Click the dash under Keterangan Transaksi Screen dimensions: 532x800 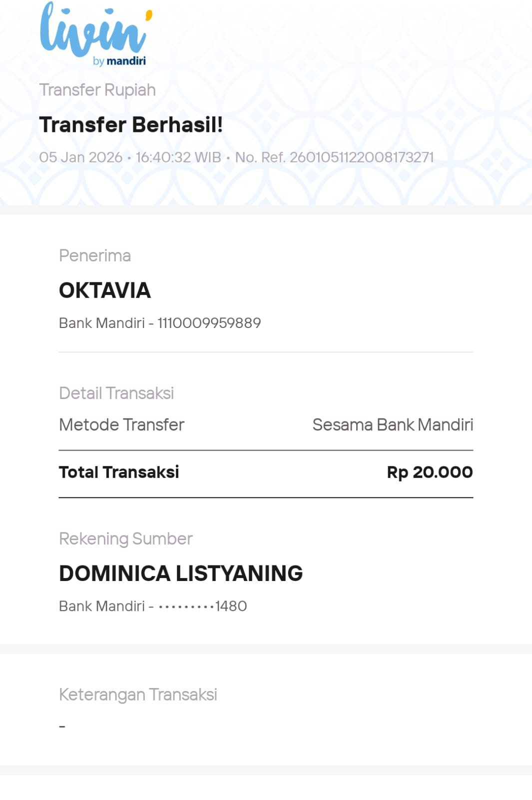click(x=62, y=726)
